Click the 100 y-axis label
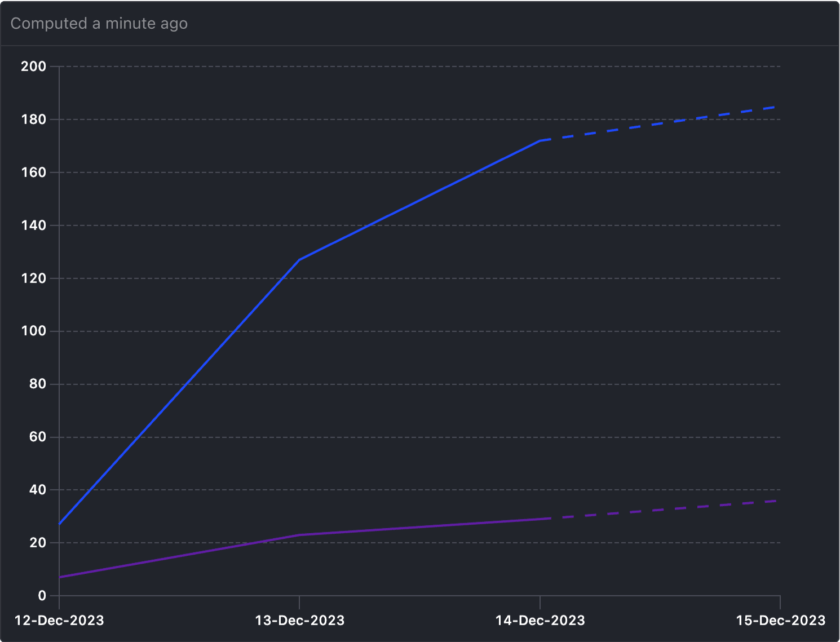The image size is (840, 642). [x=34, y=331]
